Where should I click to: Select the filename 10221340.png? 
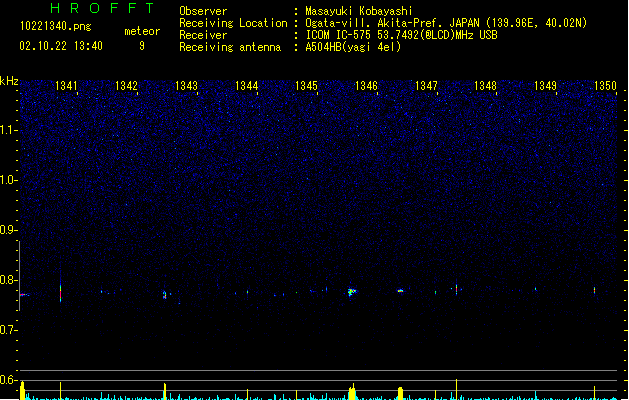click(x=56, y=26)
